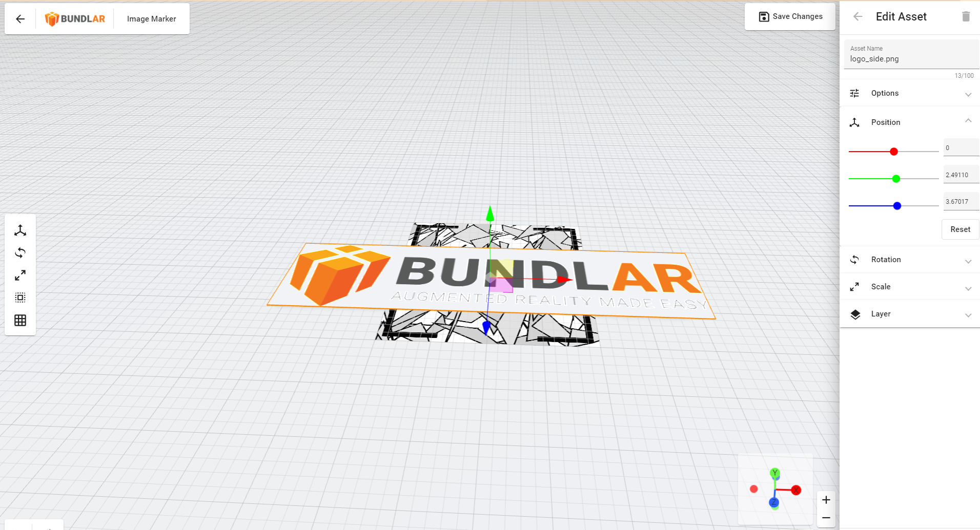The width and height of the screenshot is (980, 530).
Task: Select the Scale tool
Action: pos(20,275)
